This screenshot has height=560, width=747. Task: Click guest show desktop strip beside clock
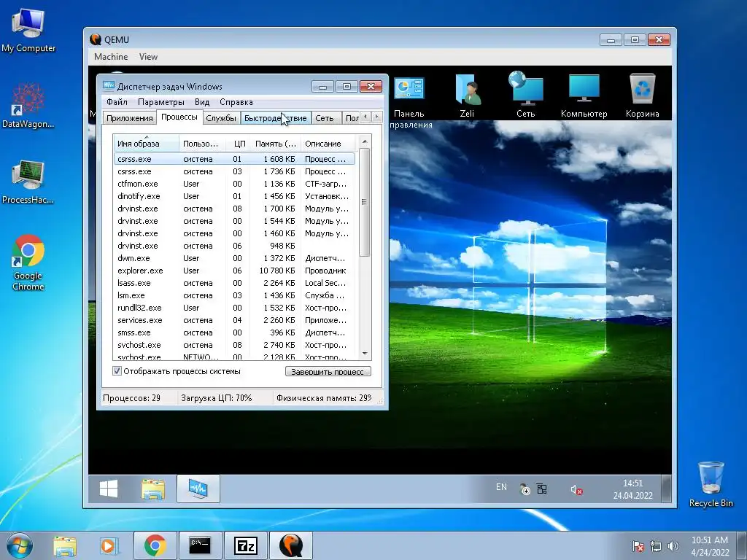click(x=667, y=489)
